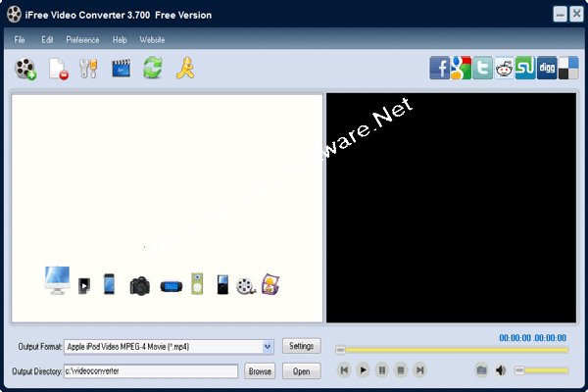Choose the DSLR camera icon
This screenshot has height=392, width=588.
click(140, 286)
